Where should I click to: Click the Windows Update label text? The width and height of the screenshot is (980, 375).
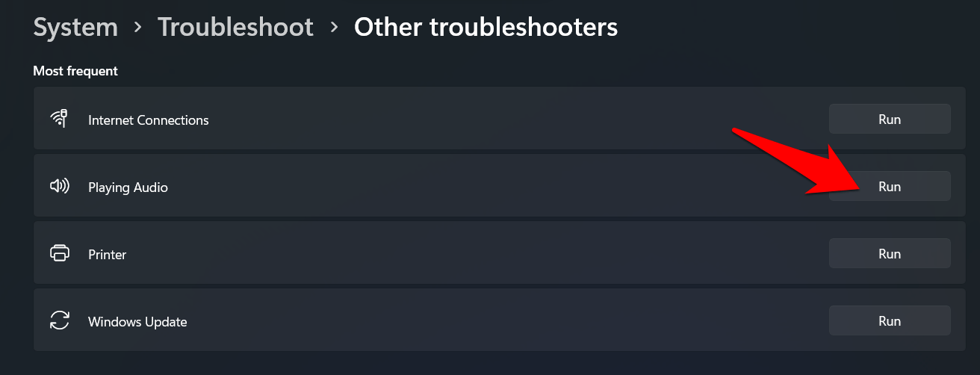[x=137, y=322]
